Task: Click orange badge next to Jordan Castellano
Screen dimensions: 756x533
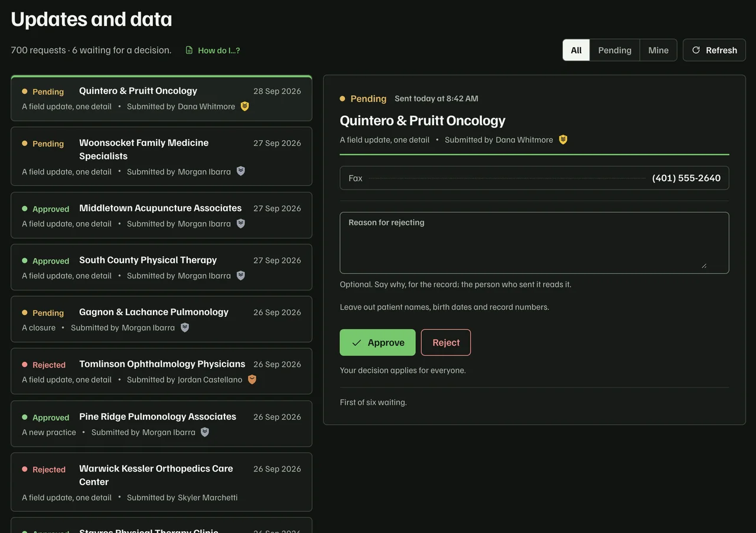Action: pyautogui.click(x=252, y=379)
